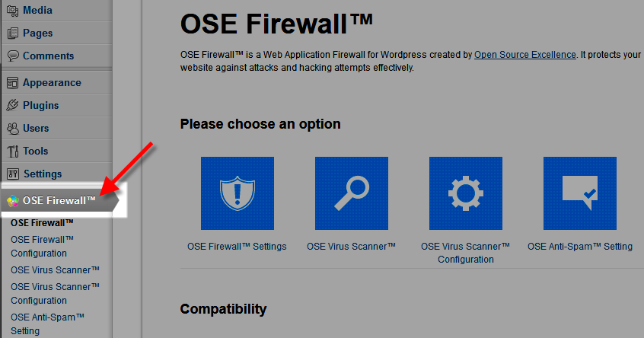Open the speech-bubble OSE Anti-Spam Setting tile

(579, 193)
